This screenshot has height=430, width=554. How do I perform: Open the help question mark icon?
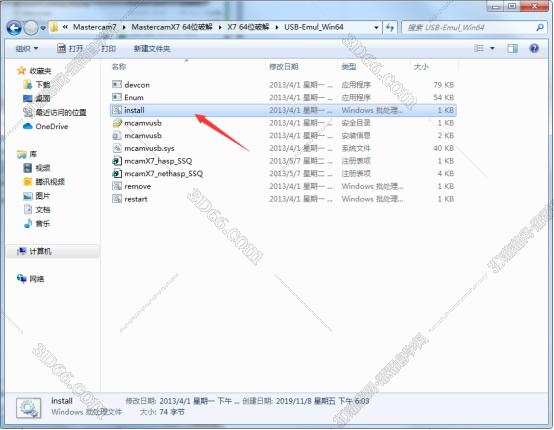(x=534, y=48)
